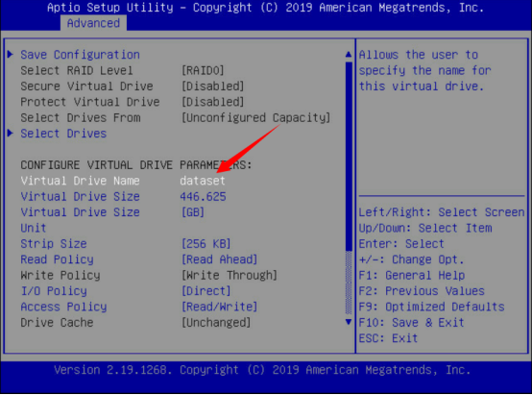The width and height of the screenshot is (532, 395).
Task: Toggle Secure Virtual Drive Disabled option
Action: coord(213,86)
